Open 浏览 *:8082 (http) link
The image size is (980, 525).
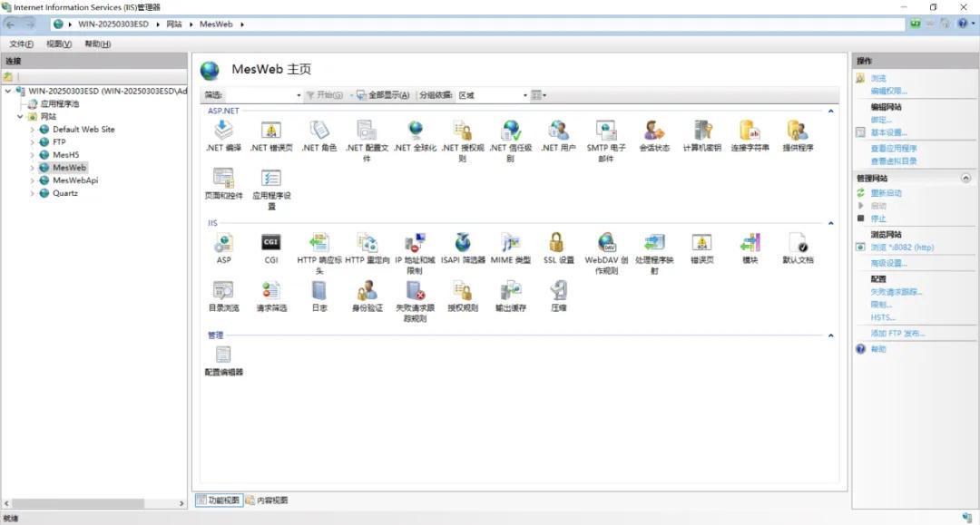pyautogui.click(x=902, y=246)
